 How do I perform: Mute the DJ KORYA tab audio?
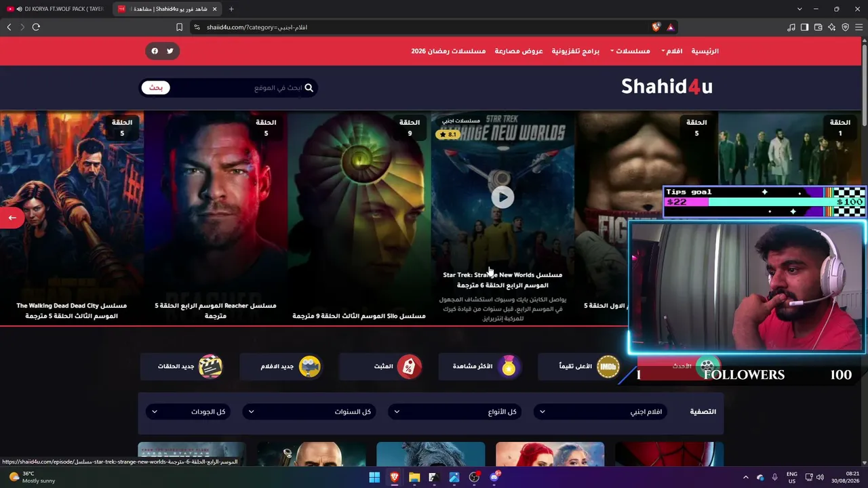19,9
